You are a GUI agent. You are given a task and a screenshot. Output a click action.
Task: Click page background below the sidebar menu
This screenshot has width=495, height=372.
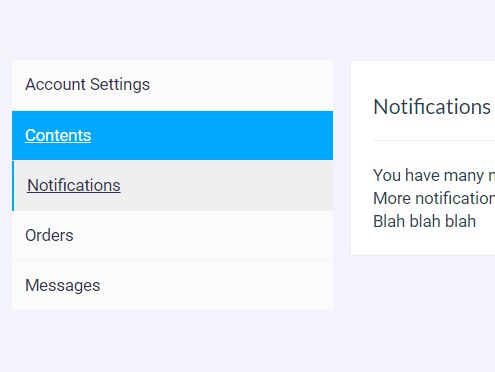(x=172, y=342)
